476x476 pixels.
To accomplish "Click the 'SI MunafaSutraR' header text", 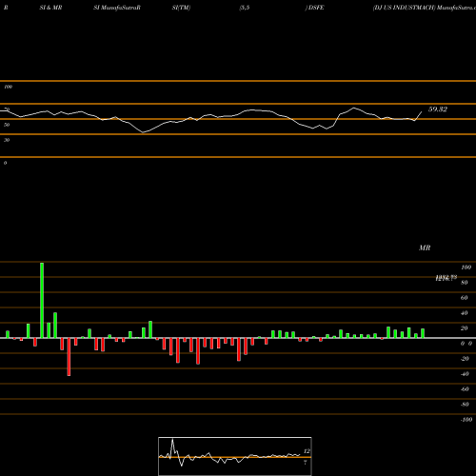I will tap(117, 8).
